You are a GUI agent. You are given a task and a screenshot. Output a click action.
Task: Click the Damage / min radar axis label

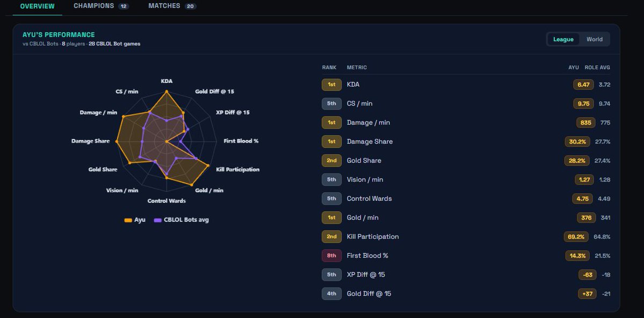[x=98, y=113]
